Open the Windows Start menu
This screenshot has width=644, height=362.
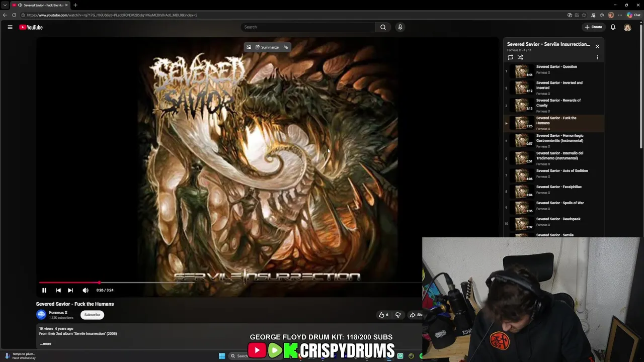coord(222,356)
